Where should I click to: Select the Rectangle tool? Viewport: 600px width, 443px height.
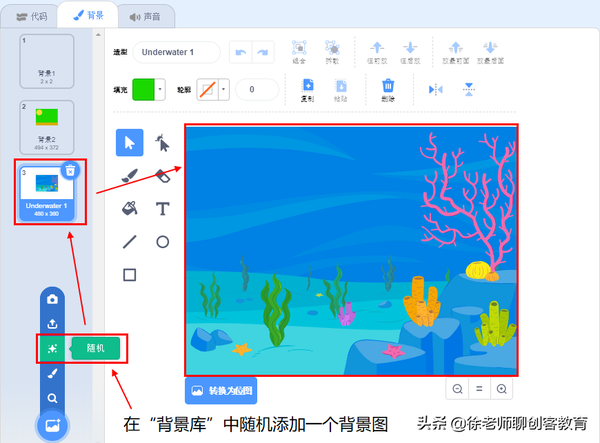tap(128, 274)
